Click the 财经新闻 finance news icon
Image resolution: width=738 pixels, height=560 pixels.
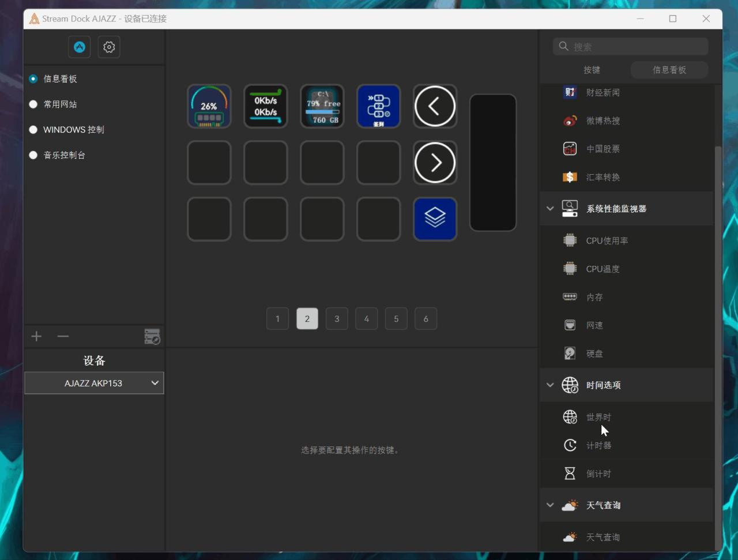pos(570,92)
